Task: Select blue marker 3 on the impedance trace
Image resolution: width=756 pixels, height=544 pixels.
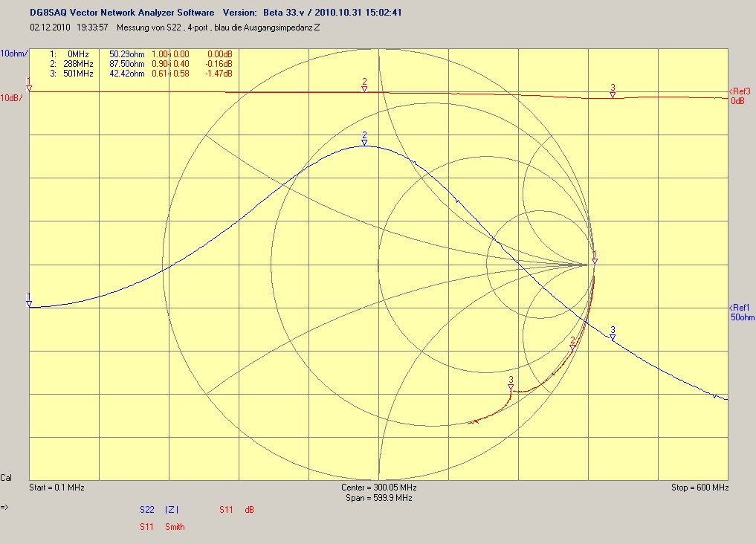Action: click(x=613, y=334)
